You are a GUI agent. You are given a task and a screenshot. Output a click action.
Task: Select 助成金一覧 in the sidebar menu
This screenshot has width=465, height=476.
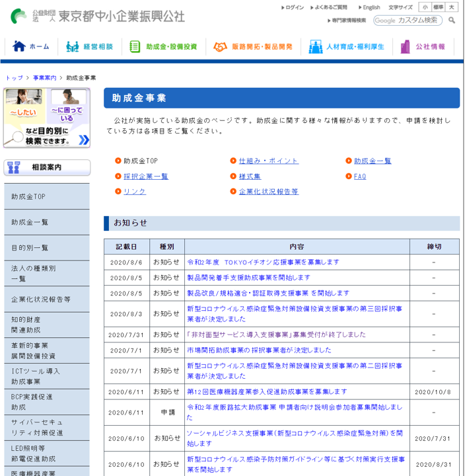click(x=47, y=222)
